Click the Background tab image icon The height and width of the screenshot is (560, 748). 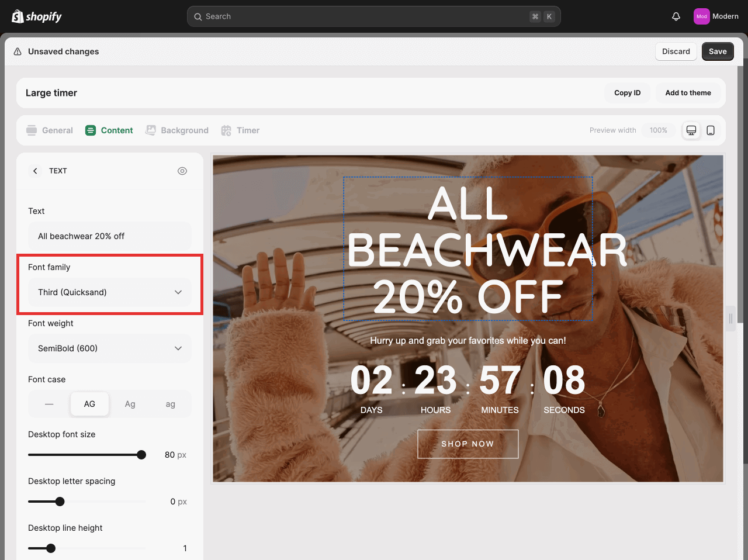pyautogui.click(x=151, y=130)
